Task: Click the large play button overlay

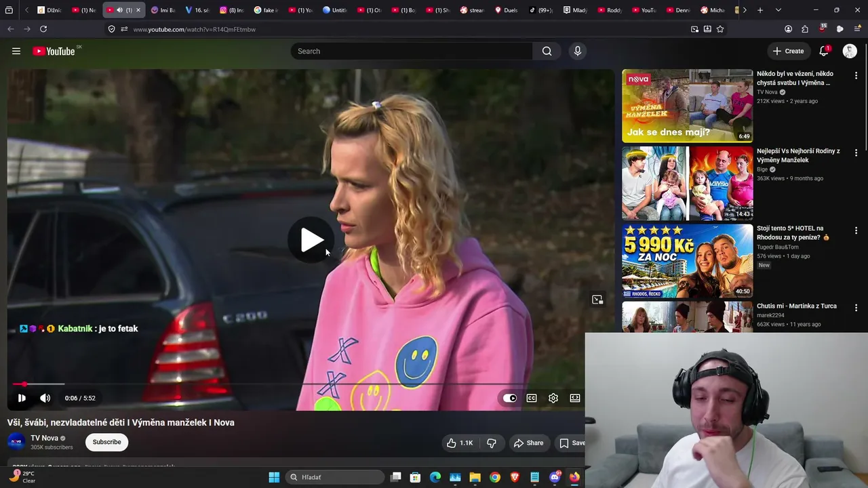Action: pyautogui.click(x=311, y=240)
